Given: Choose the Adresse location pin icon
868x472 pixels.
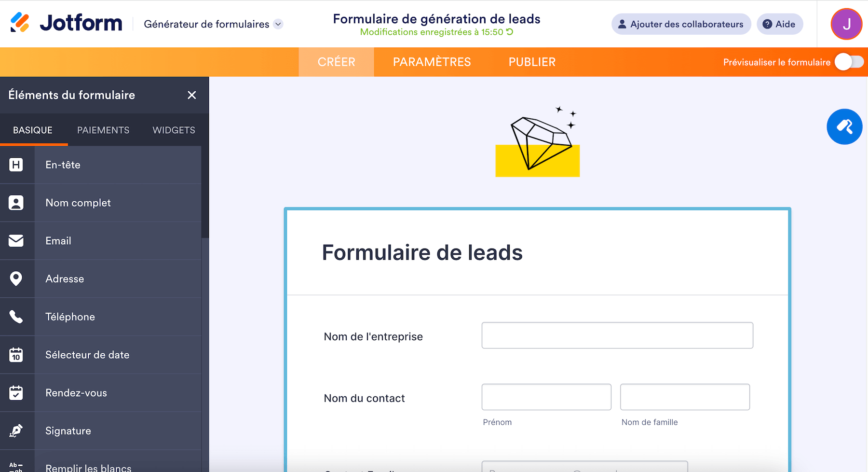Looking at the screenshot, I should click(x=16, y=278).
